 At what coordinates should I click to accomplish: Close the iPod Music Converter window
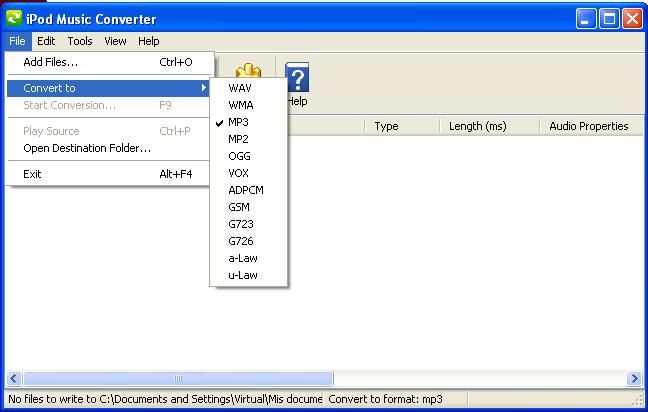click(632, 19)
